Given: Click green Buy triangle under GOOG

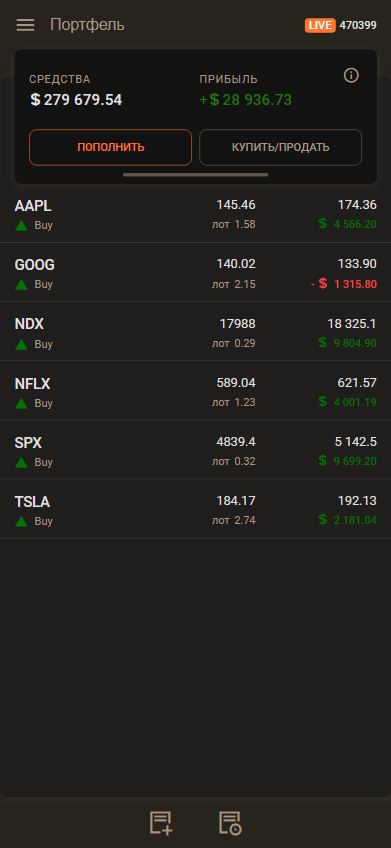Looking at the screenshot, I should [x=21, y=284].
